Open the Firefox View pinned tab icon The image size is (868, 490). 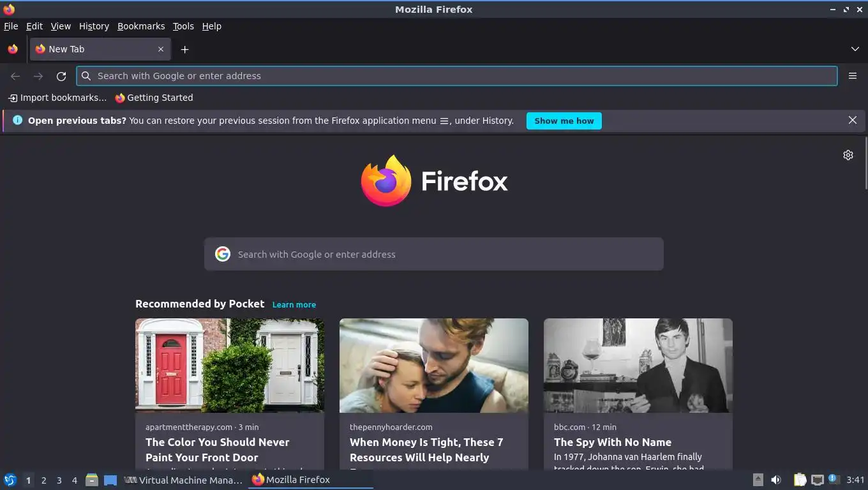(x=13, y=49)
